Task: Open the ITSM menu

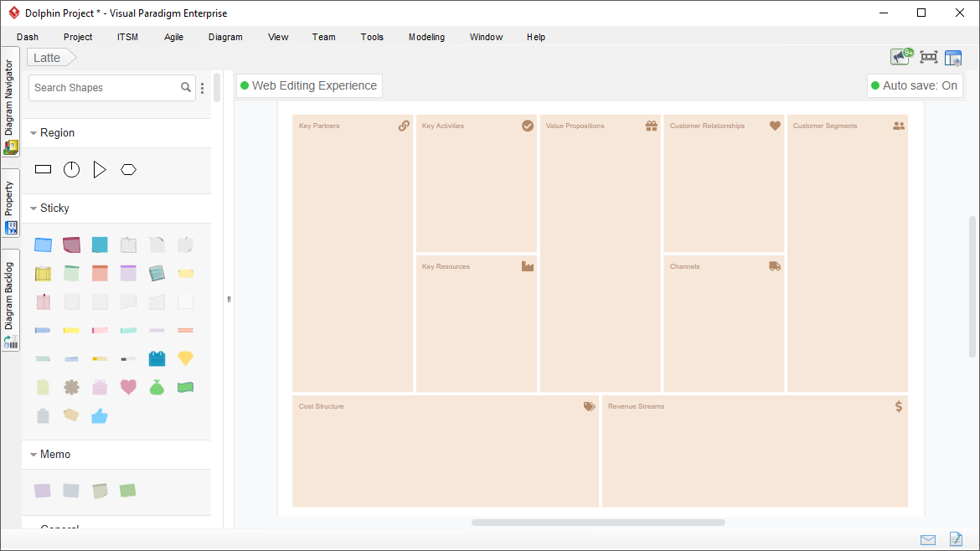Action: (x=127, y=37)
